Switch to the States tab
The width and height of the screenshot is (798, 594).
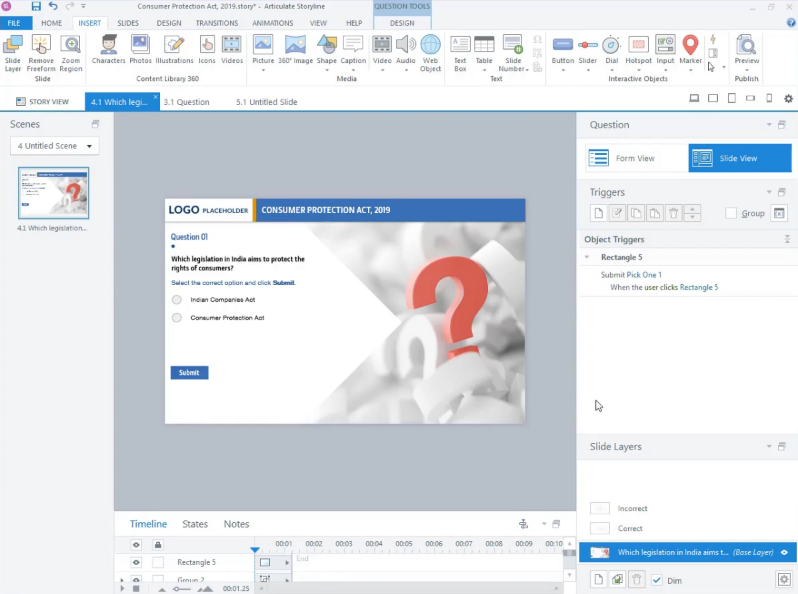point(195,524)
